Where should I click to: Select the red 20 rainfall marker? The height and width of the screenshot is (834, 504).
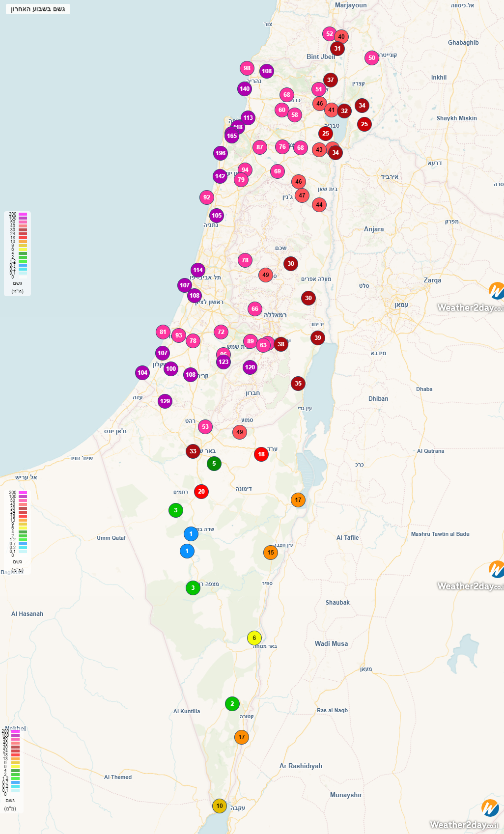[201, 492]
